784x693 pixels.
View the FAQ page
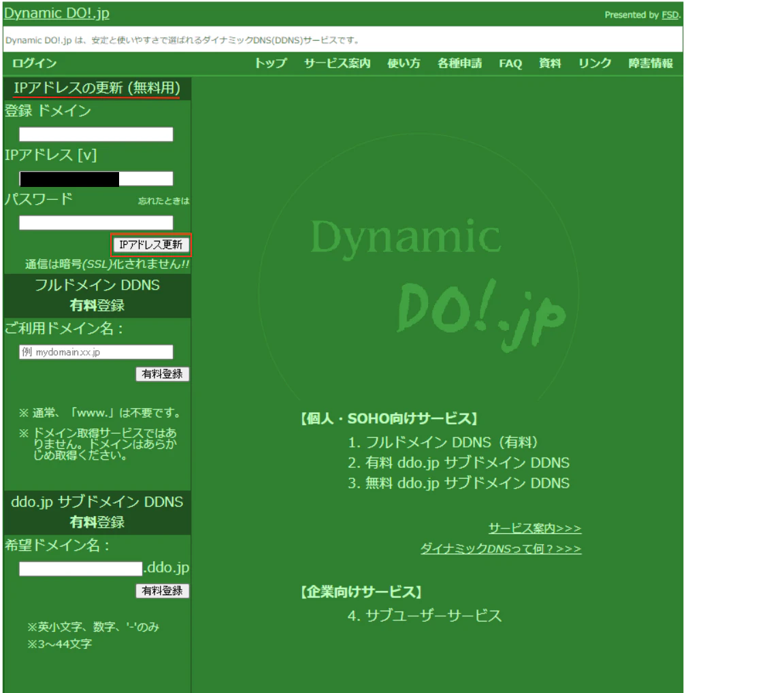(x=510, y=63)
